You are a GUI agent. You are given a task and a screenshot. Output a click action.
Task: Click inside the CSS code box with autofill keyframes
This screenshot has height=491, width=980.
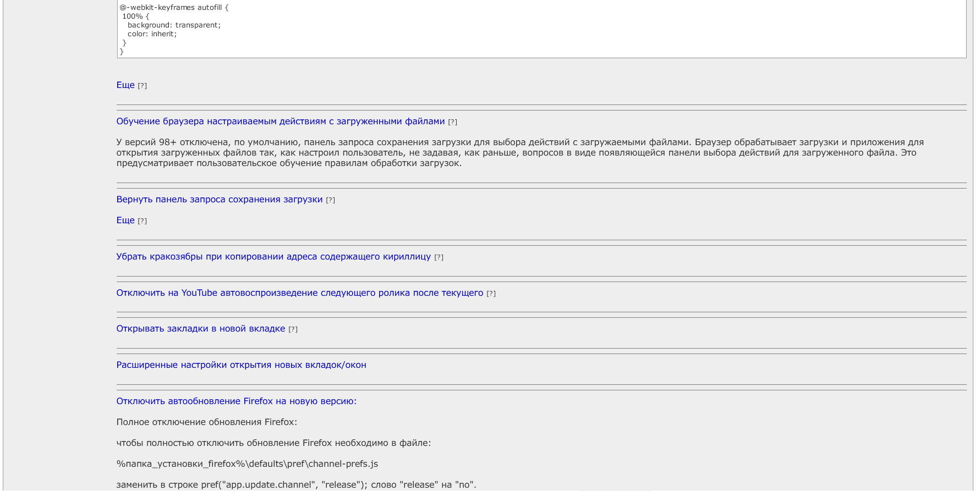click(541, 29)
